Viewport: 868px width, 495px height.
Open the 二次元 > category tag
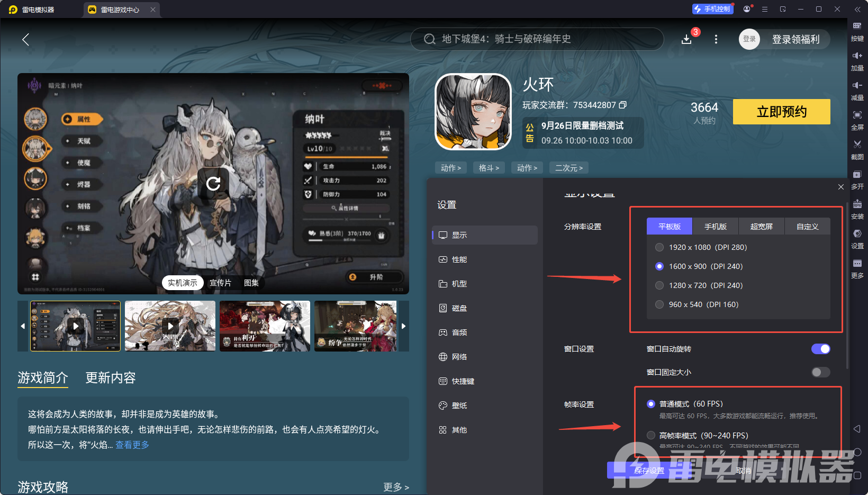(569, 168)
